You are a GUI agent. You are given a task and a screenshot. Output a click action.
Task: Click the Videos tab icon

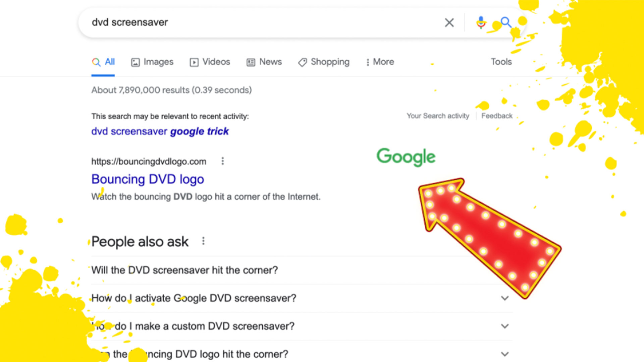pyautogui.click(x=194, y=61)
